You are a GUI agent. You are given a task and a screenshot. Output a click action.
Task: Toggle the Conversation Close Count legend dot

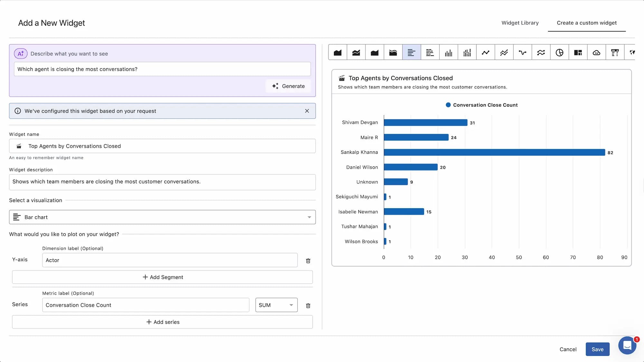pyautogui.click(x=448, y=105)
